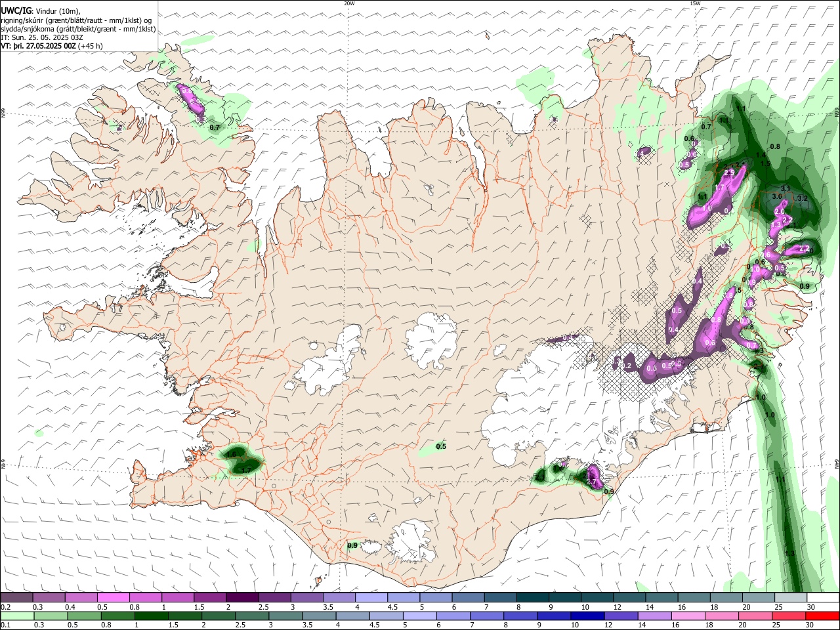Image resolution: width=840 pixels, height=630 pixels.
Task: Click bottom legend swatch between 0.1 and 0.3
Action: tap(17, 616)
